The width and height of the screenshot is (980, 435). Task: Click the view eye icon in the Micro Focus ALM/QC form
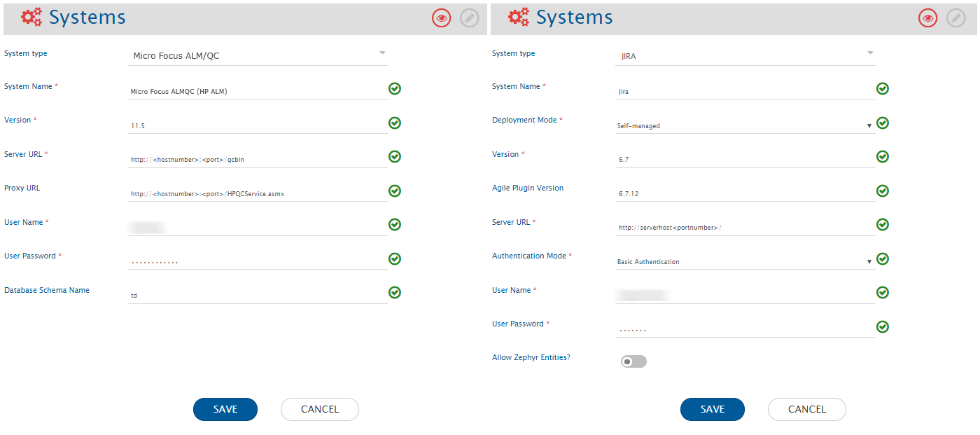[441, 19]
